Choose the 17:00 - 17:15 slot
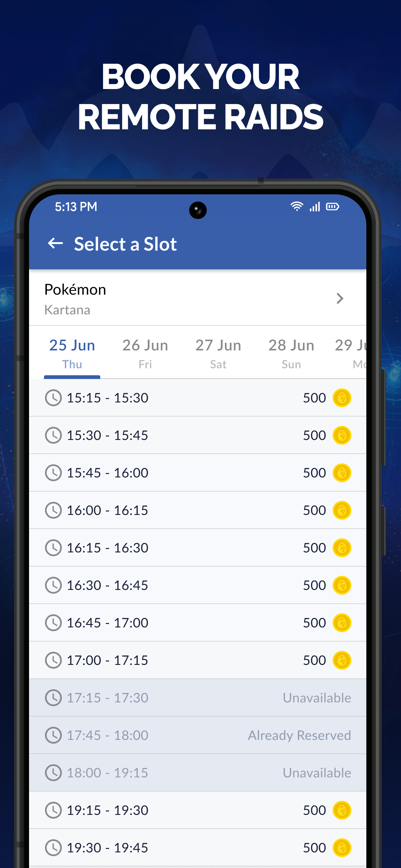401x868 pixels. click(x=198, y=660)
